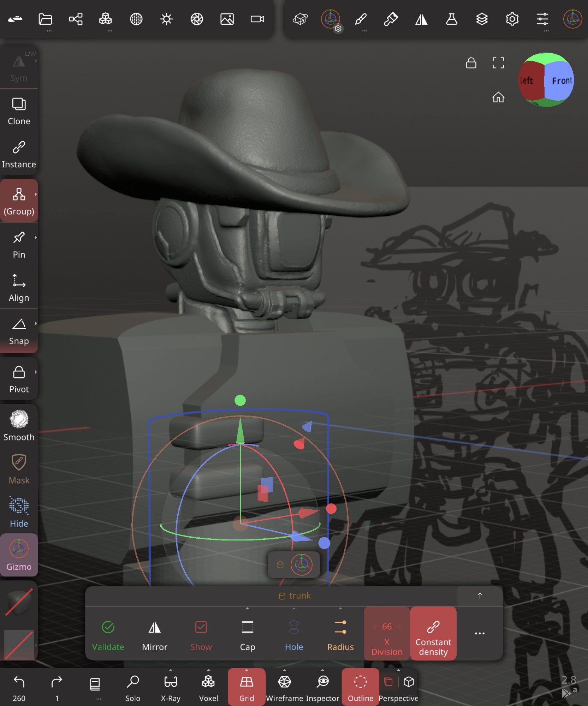Toggle Grid display off
The width and height of the screenshot is (588, 706).
point(247,687)
